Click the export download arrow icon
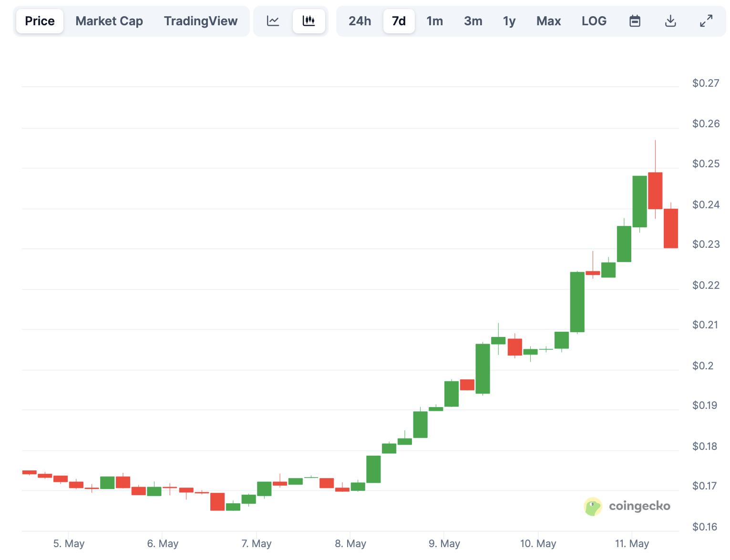The width and height of the screenshot is (730, 560). pyautogui.click(x=670, y=21)
